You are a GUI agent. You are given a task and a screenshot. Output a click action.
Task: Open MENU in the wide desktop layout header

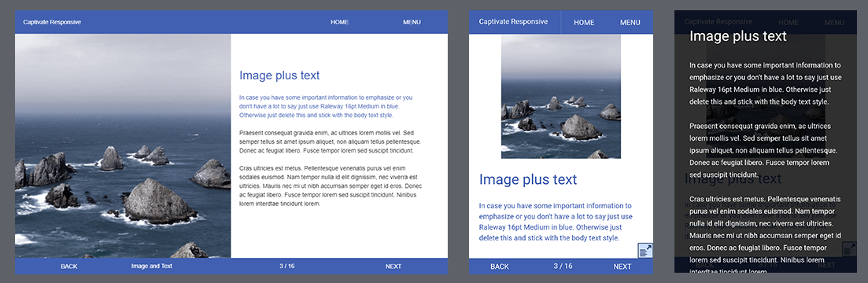[x=412, y=22]
